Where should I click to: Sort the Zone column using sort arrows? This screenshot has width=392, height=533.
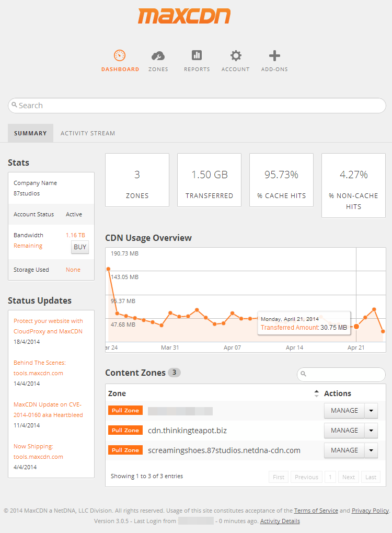tap(316, 393)
